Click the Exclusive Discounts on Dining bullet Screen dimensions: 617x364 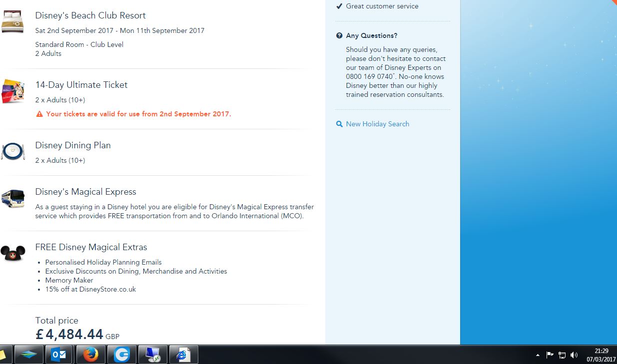point(136,271)
